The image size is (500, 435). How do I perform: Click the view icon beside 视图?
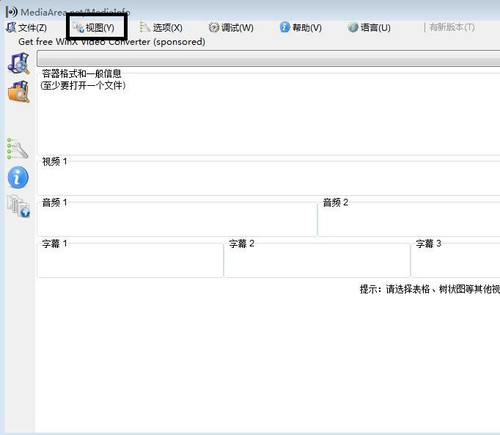pyautogui.click(x=79, y=28)
